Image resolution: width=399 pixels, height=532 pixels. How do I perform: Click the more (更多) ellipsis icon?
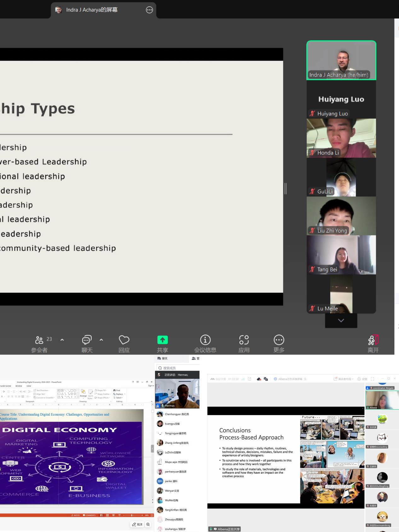pyautogui.click(x=279, y=340)
